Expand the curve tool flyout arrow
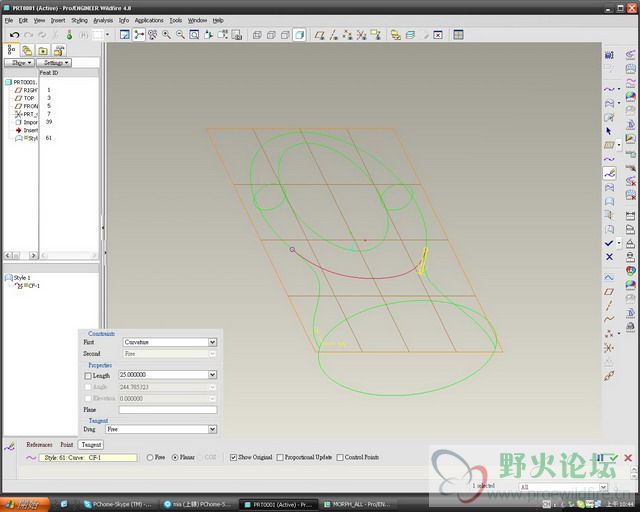The image size is (640, 512). pyautogui.click(x=619, y=89)
